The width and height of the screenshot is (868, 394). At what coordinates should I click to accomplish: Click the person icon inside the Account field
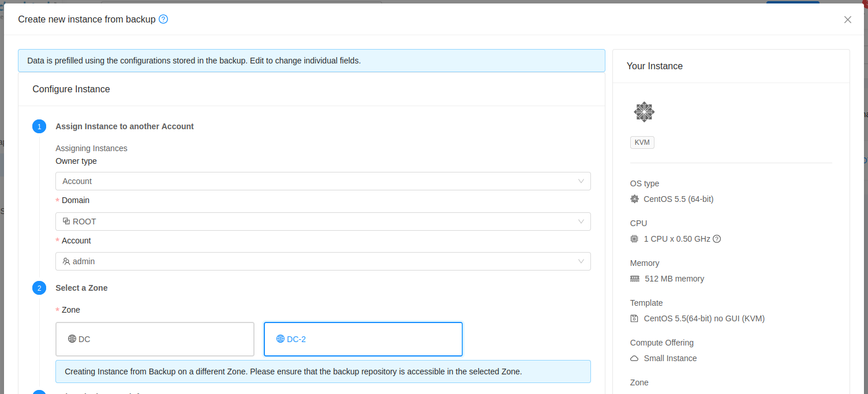(65, 261)
